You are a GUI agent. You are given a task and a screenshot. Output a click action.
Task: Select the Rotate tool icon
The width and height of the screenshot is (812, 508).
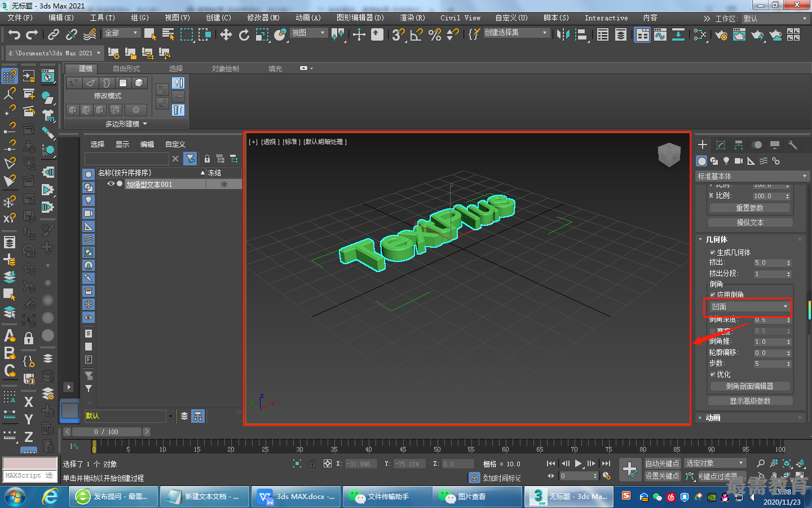tap(244, 35)
